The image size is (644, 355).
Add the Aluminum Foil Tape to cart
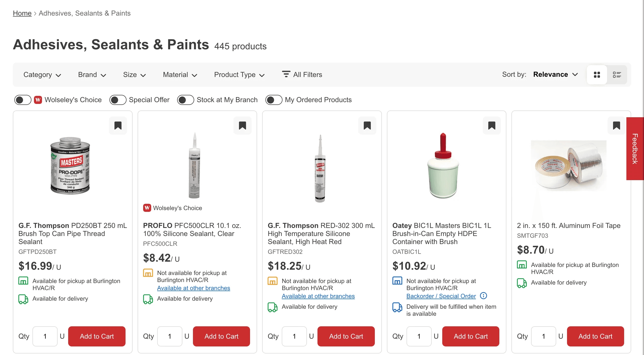click(x=595, y=336)
